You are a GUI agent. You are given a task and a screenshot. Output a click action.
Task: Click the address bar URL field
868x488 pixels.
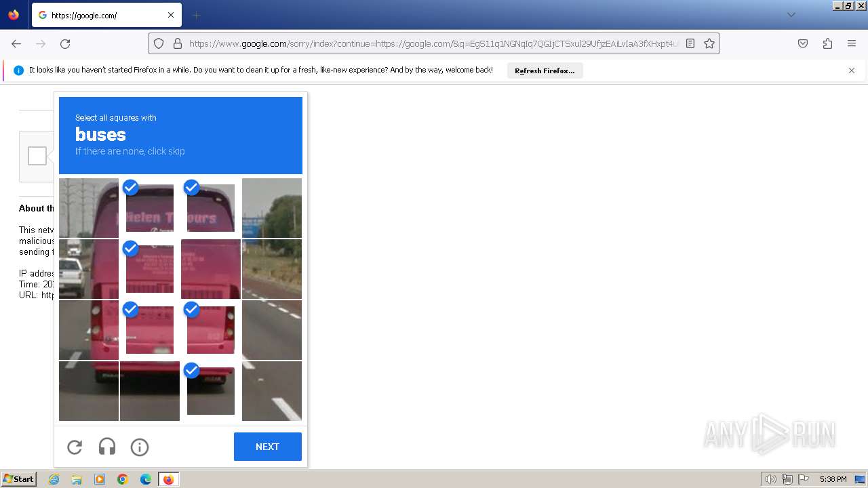tap(434, 43)
